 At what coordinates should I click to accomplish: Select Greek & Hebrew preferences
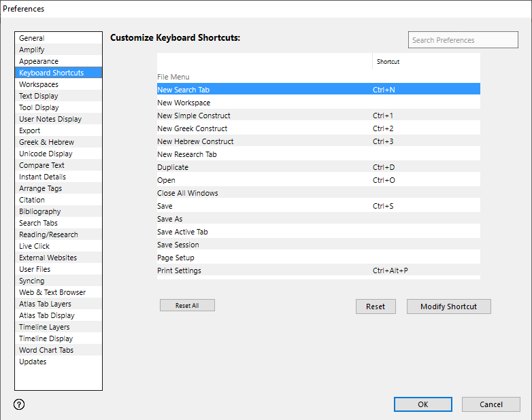pos(46,142)
